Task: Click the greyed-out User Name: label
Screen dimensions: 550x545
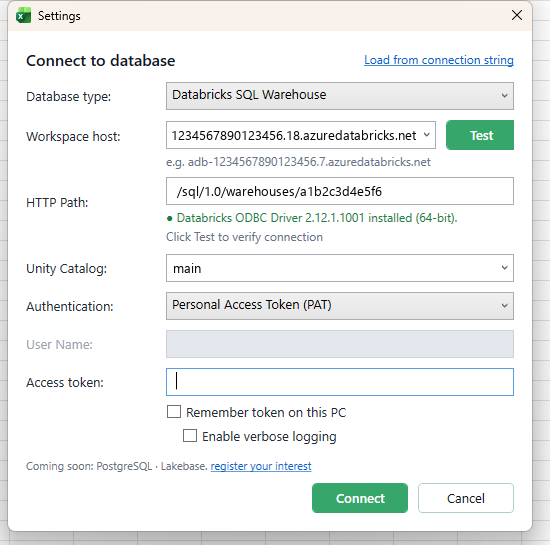Action: [x=60, y=344]
